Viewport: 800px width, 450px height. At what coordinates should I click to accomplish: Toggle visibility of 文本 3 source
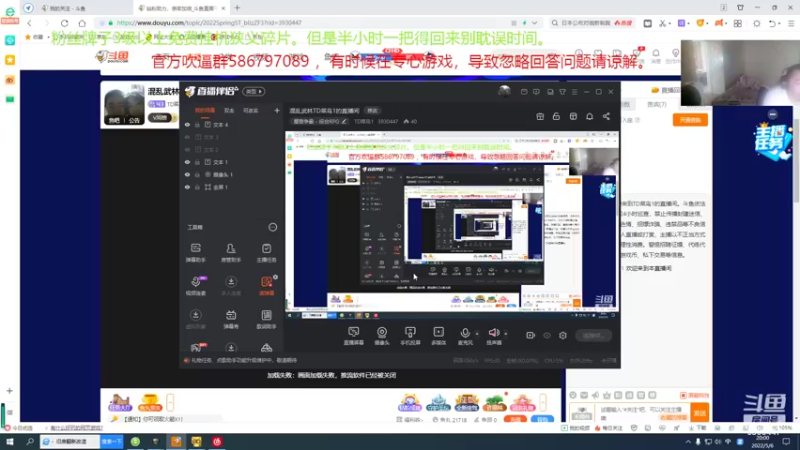[187, 137]
